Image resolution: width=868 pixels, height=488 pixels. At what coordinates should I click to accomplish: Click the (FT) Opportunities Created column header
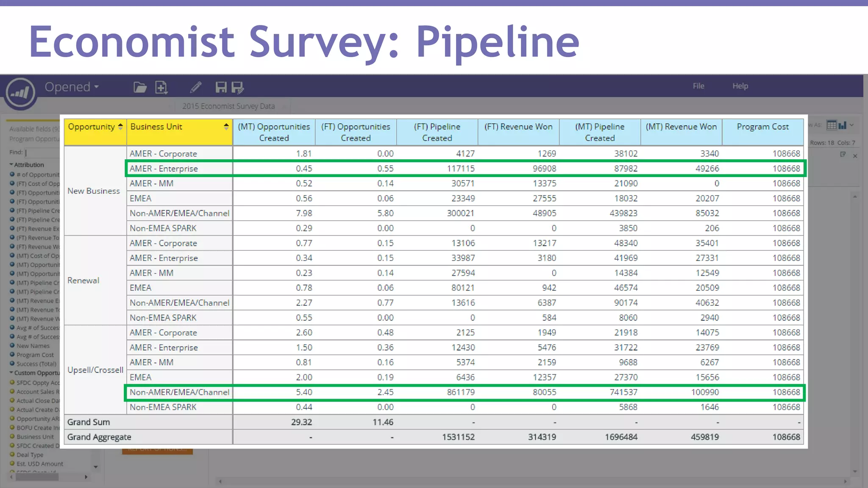click(356, 132)
